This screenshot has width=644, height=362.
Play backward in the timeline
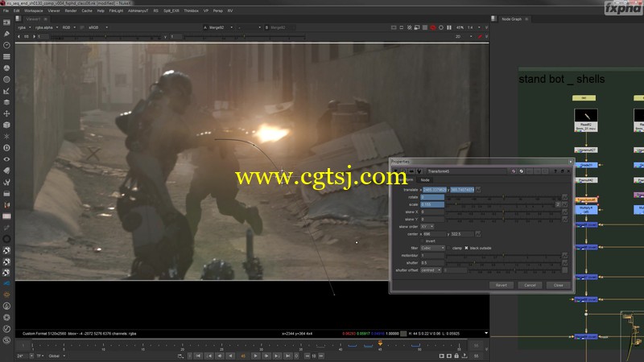click(231, 356)
